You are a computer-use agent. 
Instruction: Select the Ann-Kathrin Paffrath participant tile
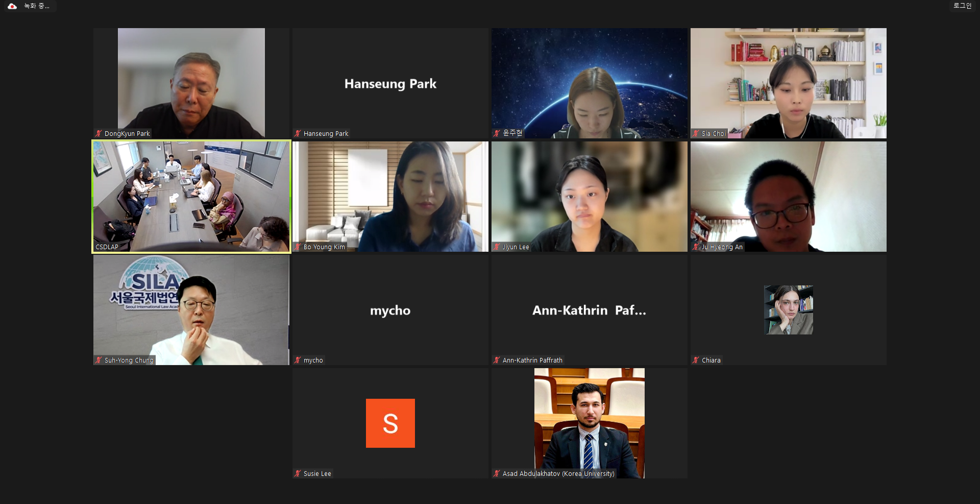[590, 310]
